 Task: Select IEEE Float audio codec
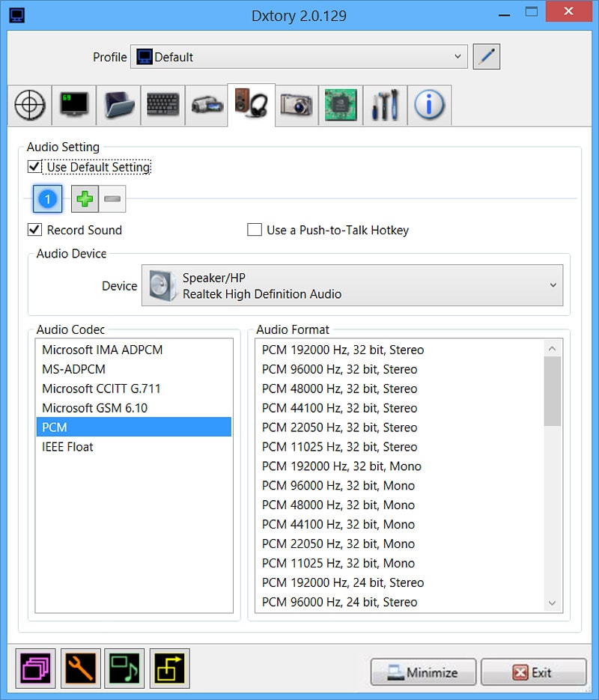pyautogui.click(x=68, y=447)
